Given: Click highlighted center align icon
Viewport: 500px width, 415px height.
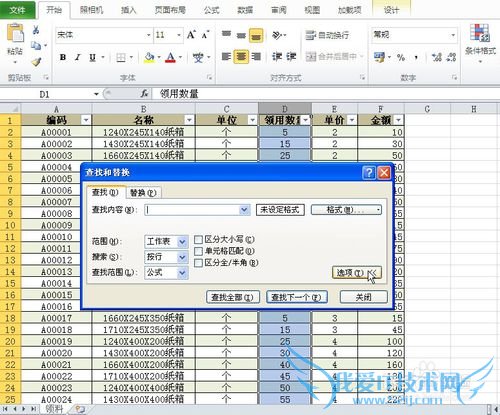Looking at the screenshot, I should pos(241,57).
